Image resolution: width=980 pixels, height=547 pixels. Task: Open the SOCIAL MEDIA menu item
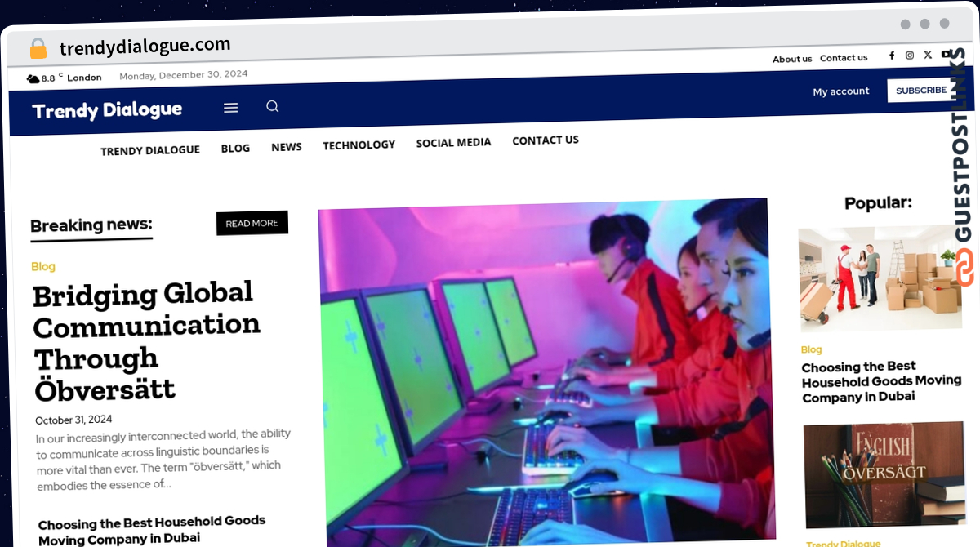pos(453,143)
